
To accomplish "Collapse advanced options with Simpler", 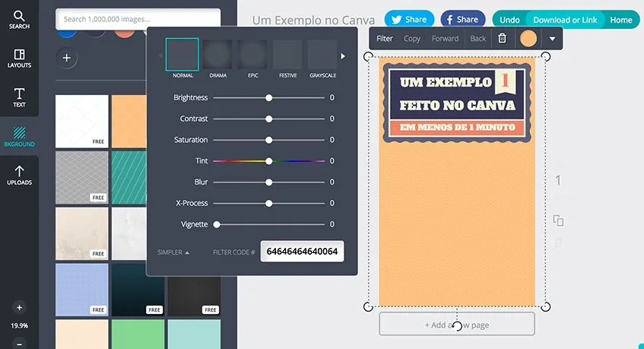I will tap(173, 252).
